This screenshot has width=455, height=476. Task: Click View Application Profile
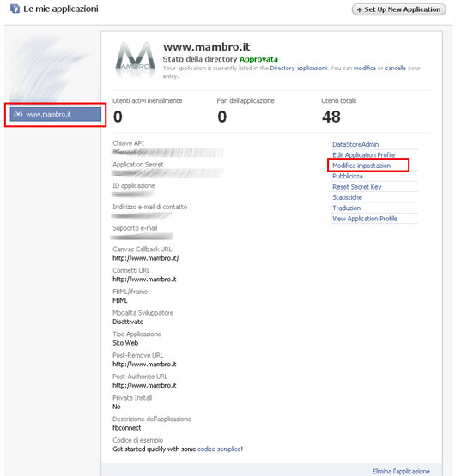pyautogui.click(x=365, y=219)
